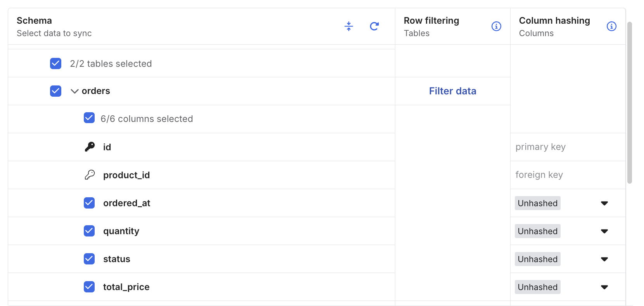Open hashing dropdown for total_price
The width and height of the screenshot is (644, 306).
pos(604,287)
